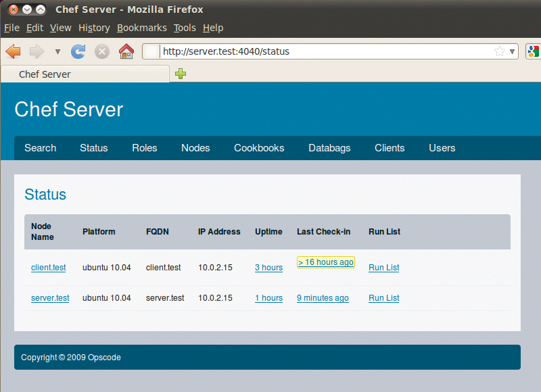This screenshot has width=541, height=392.
Task: Open the Bookmarks menu
Action: [142, 28]
